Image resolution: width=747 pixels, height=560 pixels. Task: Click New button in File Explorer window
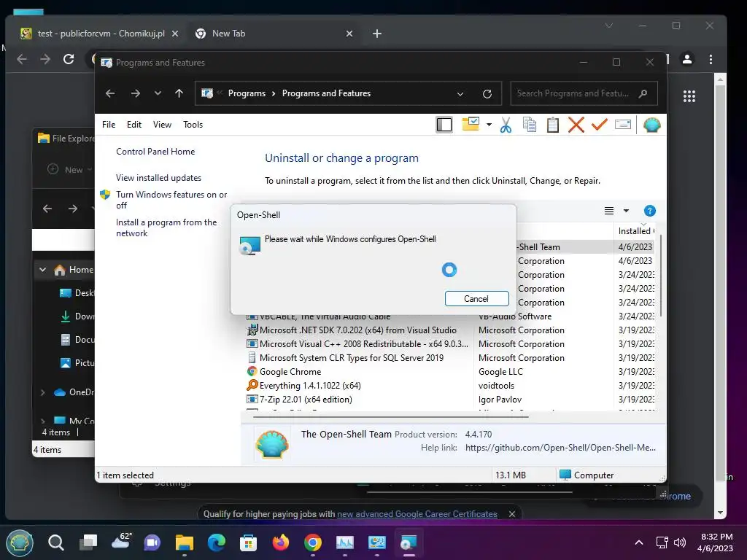click(x=69, y=169)
